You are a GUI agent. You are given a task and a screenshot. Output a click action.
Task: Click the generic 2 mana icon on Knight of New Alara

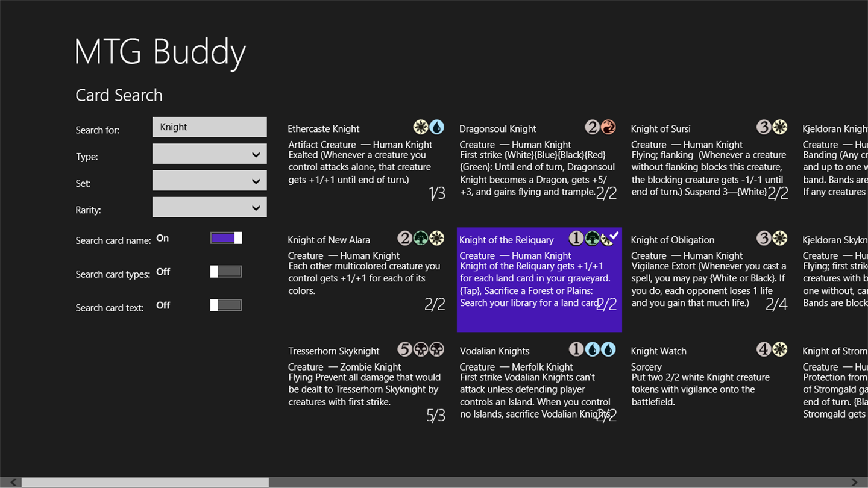(x=405, y=239)
